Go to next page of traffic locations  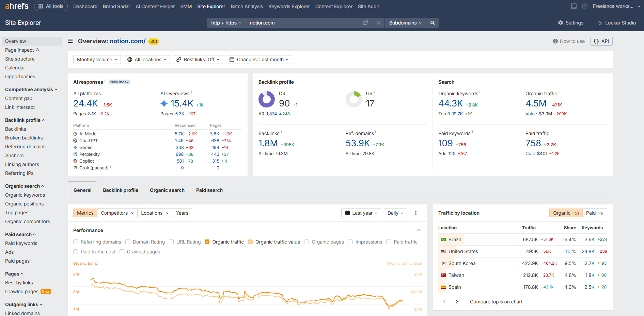457,302
